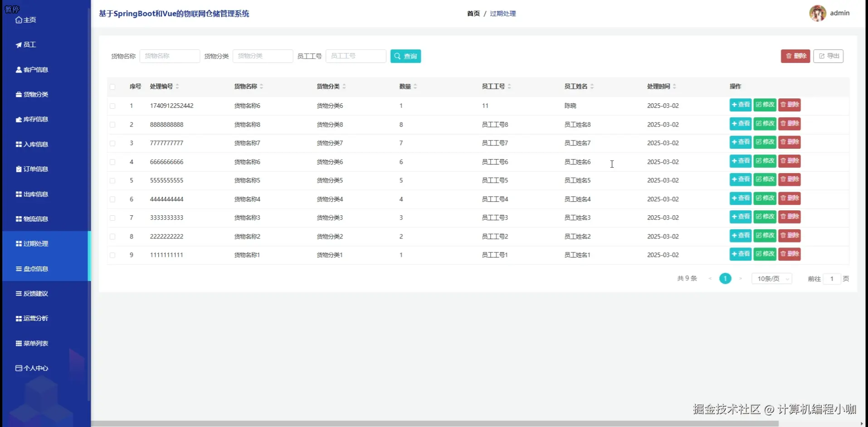868x427 pixels.
Task: Open the 库存信息 menu item
Action: [45, 120]
